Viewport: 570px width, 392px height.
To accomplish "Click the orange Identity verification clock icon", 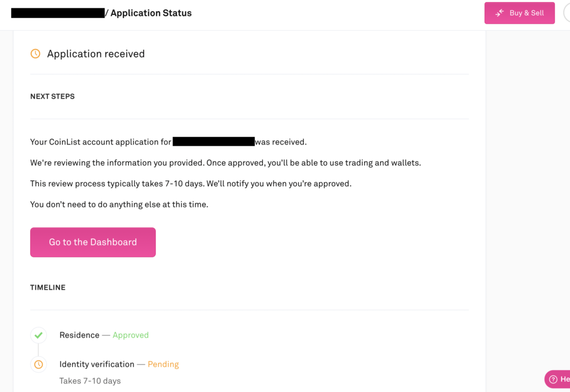I will (x=38, y=365).
